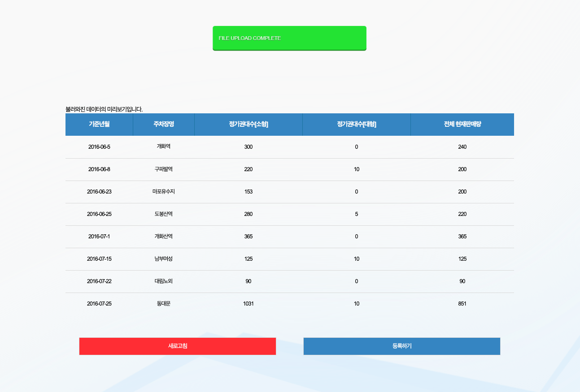Click 정기권대수[소형] value 365 in 개화산역 row
Image resolution: width=580 pixels, height=392 pixels.
tap(249, 237)
